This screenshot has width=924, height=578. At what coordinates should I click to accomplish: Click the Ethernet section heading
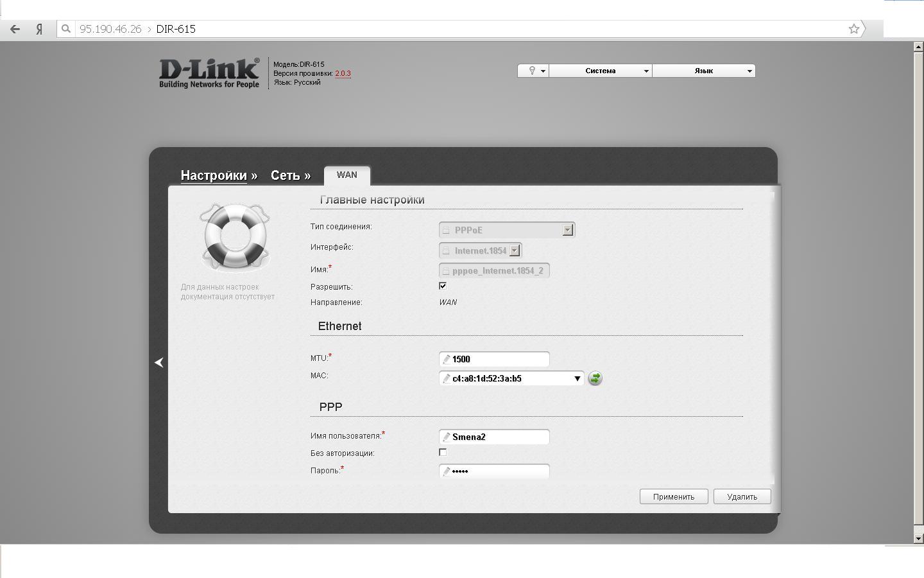click(x=339, y=326)
